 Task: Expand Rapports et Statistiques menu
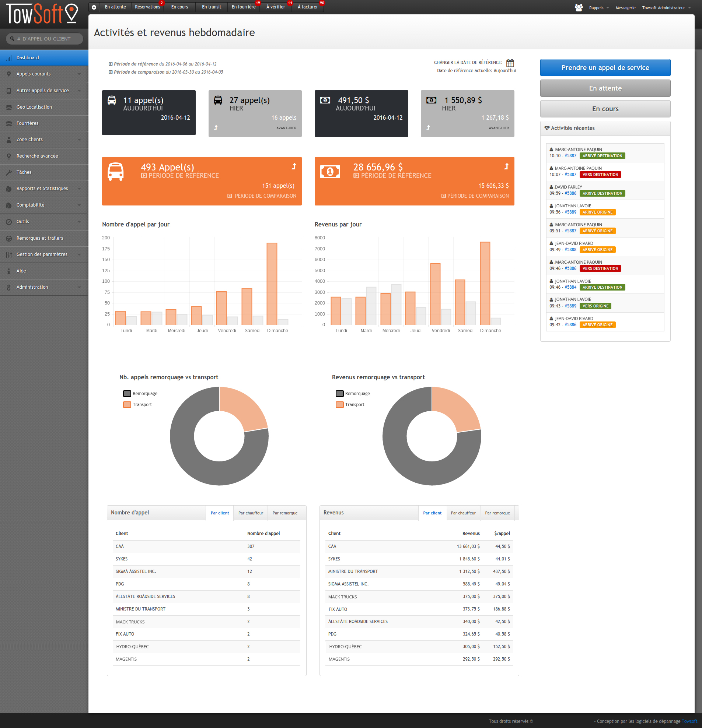(x=44, y=188)
